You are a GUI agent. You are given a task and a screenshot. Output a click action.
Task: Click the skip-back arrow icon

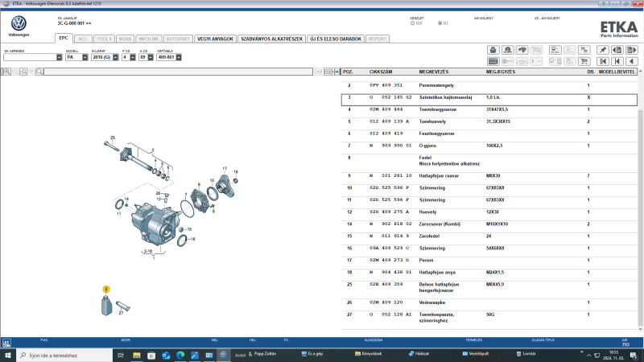[617, 62]
